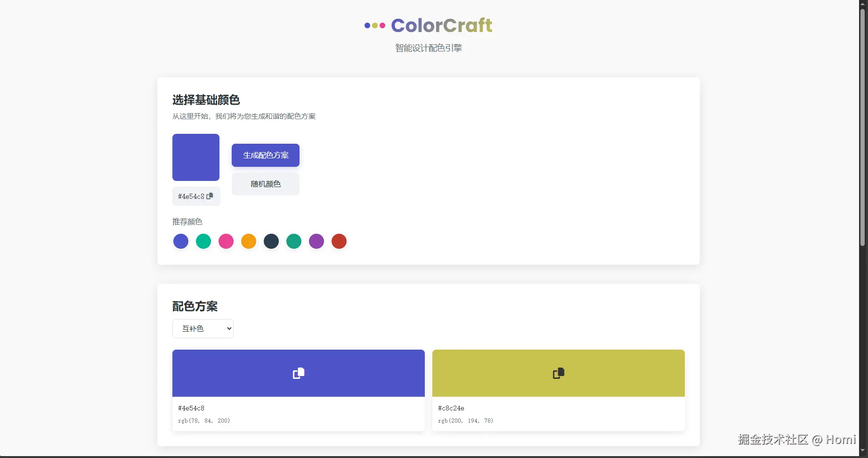Select the blue recommended color circle
Screen dimensions: 868x458
[x=180, y=241]
